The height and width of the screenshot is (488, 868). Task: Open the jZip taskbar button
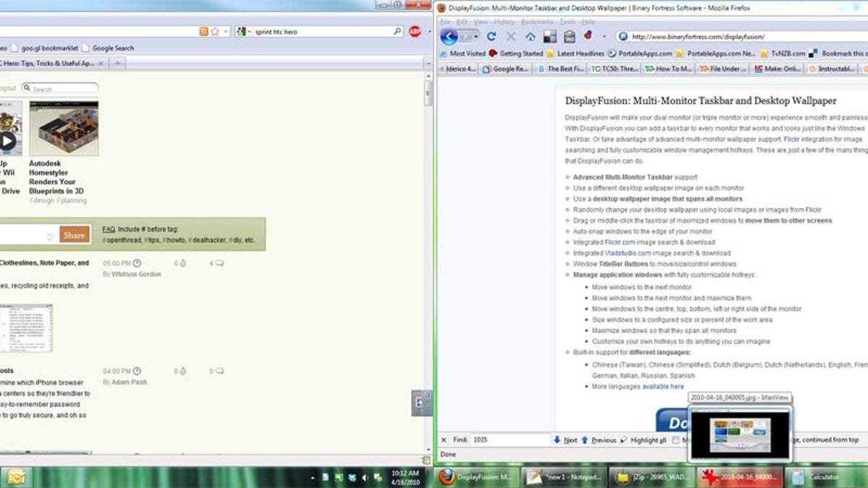click(x=650, y=477)
